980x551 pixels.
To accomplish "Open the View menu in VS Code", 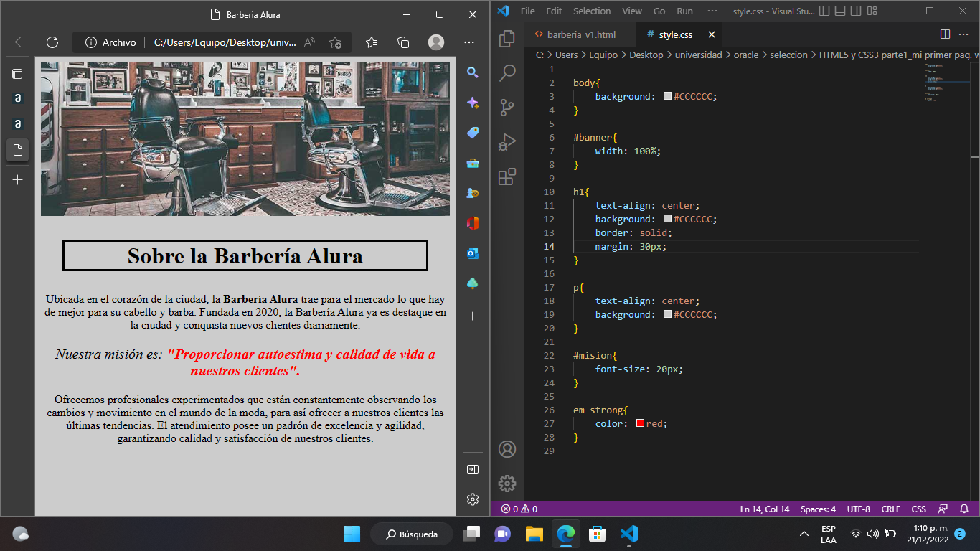I will (632, 11).
